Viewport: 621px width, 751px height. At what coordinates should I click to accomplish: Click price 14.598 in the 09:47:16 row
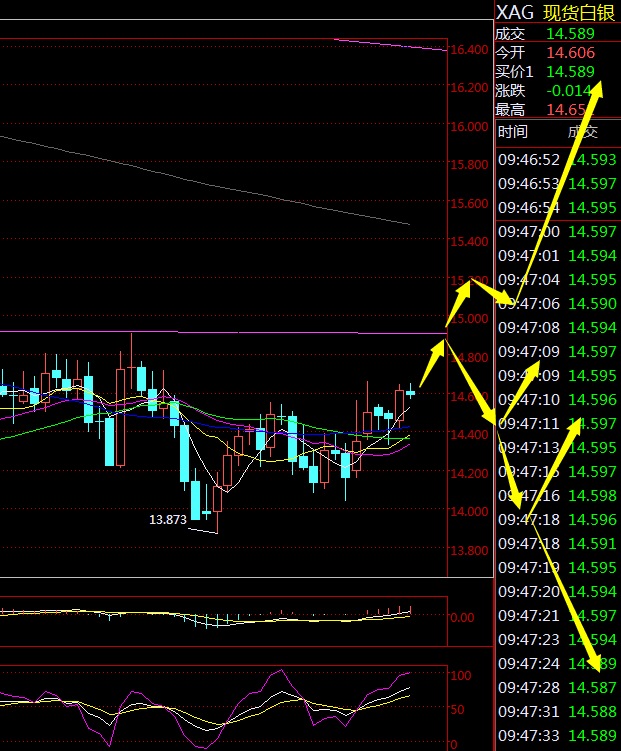click(x=592, y=496)
